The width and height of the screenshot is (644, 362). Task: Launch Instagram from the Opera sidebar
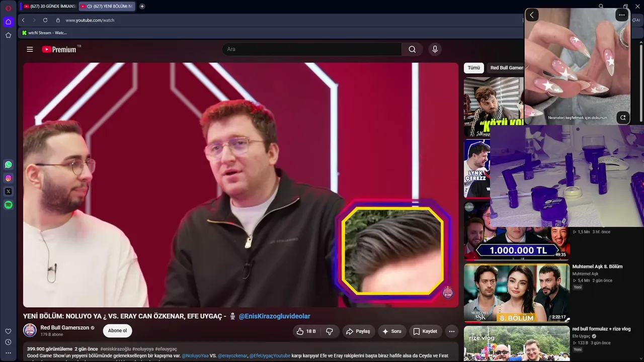8,178
